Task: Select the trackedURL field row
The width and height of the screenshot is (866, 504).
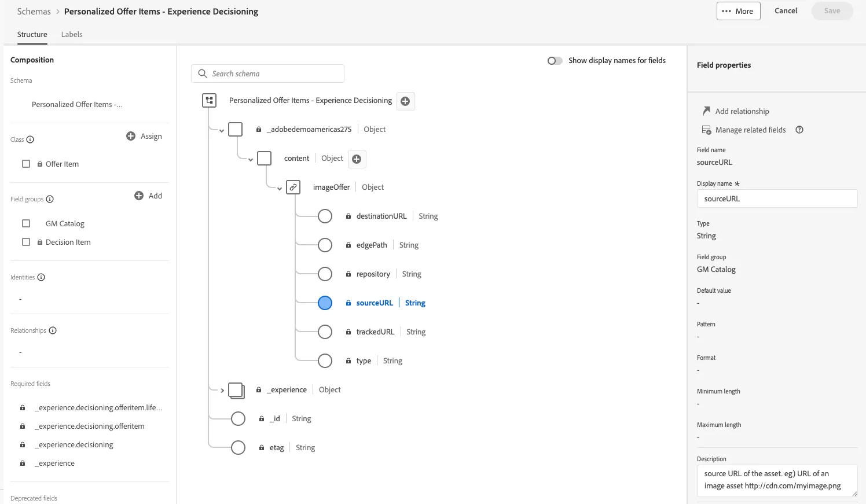Action: coord(372,332)
